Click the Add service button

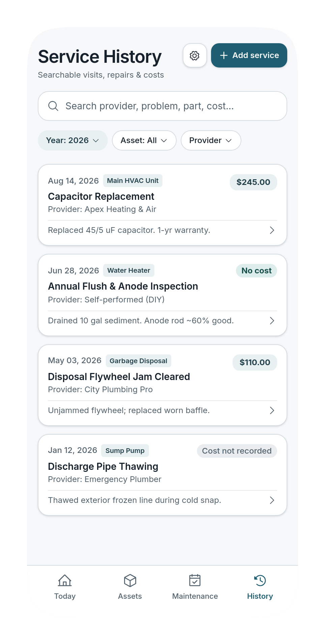249,55
